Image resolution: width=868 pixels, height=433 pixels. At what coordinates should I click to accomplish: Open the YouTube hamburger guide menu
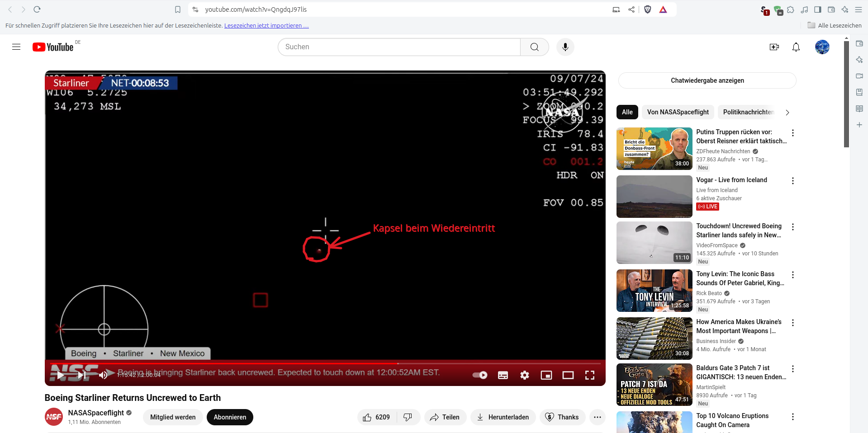point(16,47)
